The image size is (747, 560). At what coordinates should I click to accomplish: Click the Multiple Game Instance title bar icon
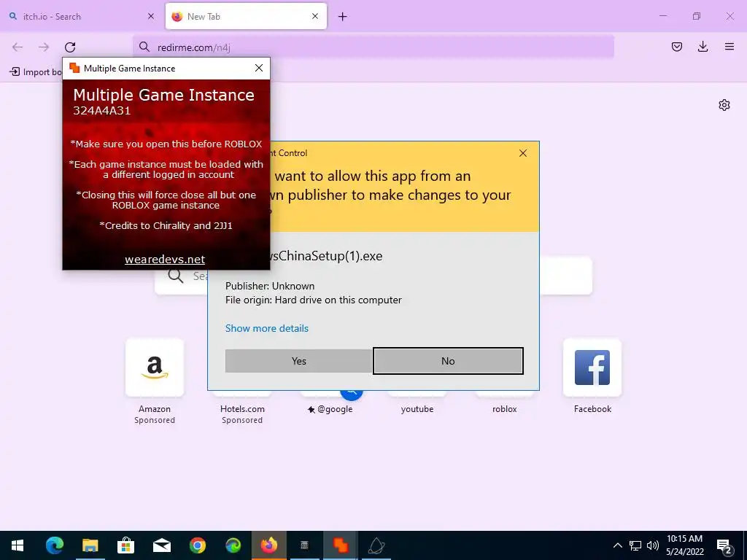(74, 68)
